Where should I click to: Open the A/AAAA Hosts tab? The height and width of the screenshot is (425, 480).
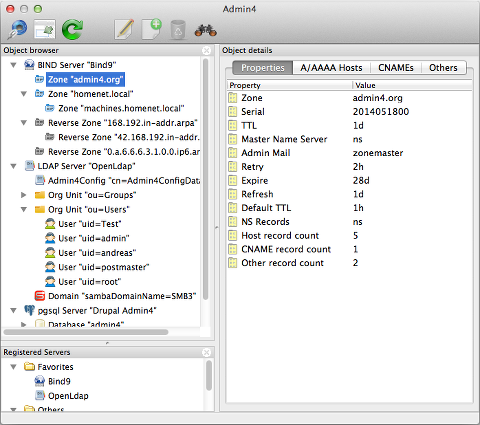pyautogui.click(x=331, y=68)
